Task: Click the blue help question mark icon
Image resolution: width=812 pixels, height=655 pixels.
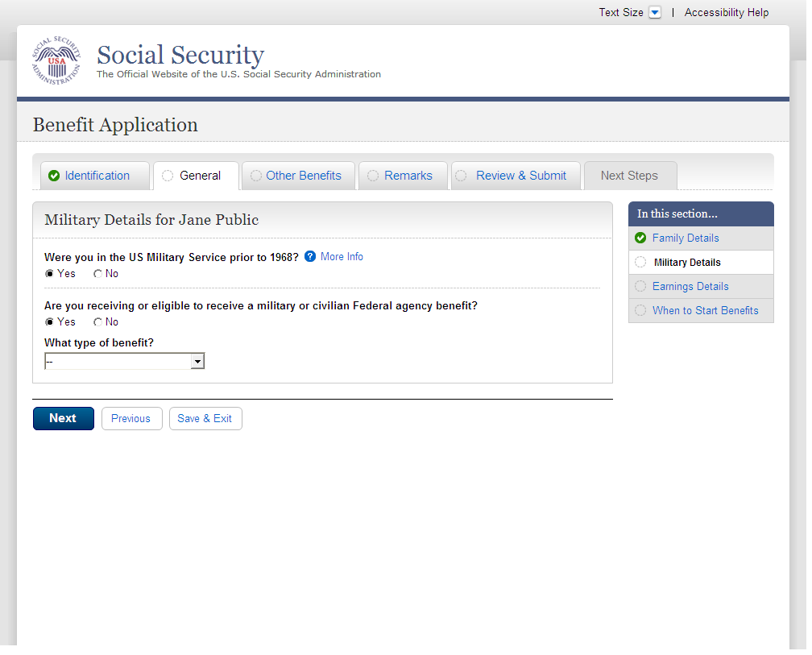Action: [x=310, y=257]
